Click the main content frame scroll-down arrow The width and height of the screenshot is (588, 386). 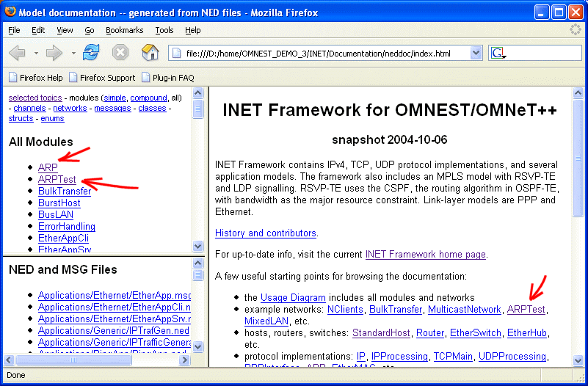[578, 360]
